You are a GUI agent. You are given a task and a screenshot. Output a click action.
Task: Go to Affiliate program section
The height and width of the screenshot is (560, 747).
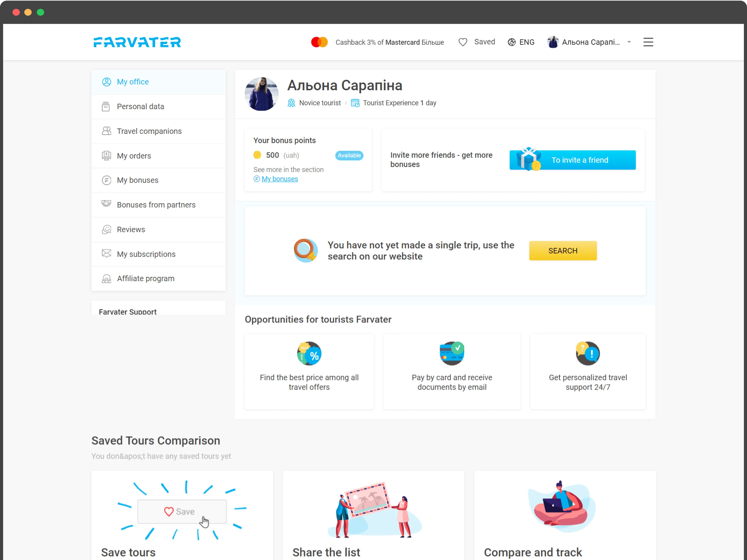coord(145,279)
